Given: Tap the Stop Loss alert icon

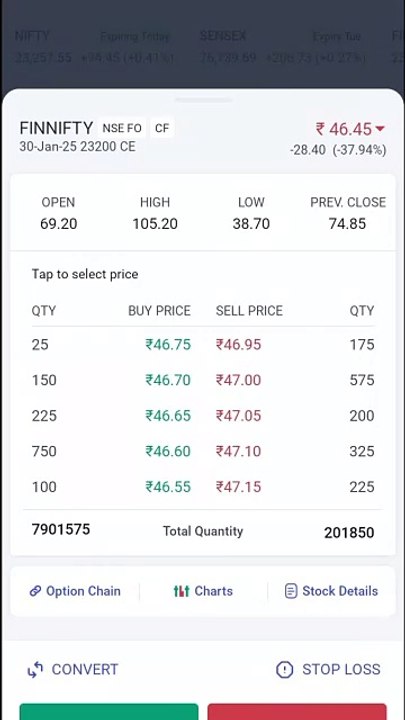Looking at the screenshot, I should (284, 669).
